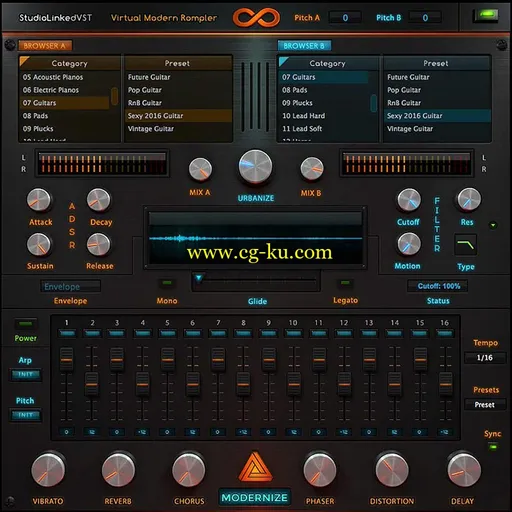Toggle the green power switch at top right
Screen dimensions: 512x512
pos(486,15)
